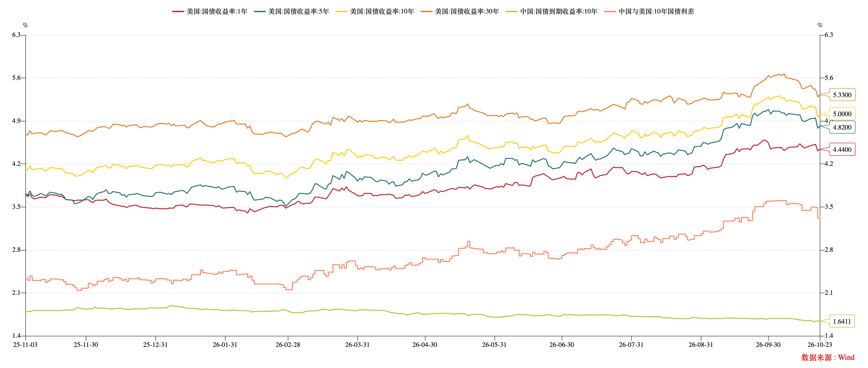Toggle the 美国:国债收益率:1年 legend series
868x368 pixels.
(210, 12)
